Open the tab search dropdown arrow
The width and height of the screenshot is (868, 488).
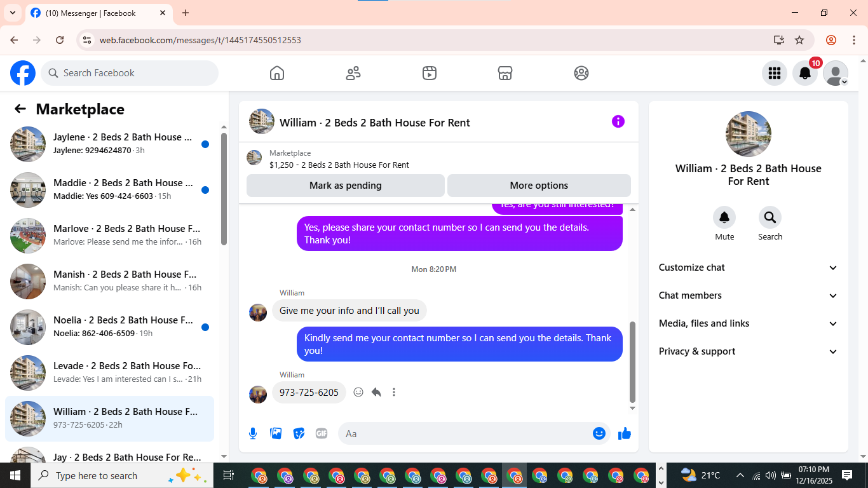(13, 13)
